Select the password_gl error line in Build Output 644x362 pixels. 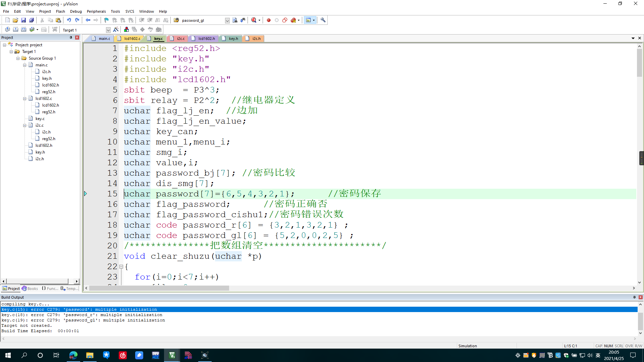(83, 320)
